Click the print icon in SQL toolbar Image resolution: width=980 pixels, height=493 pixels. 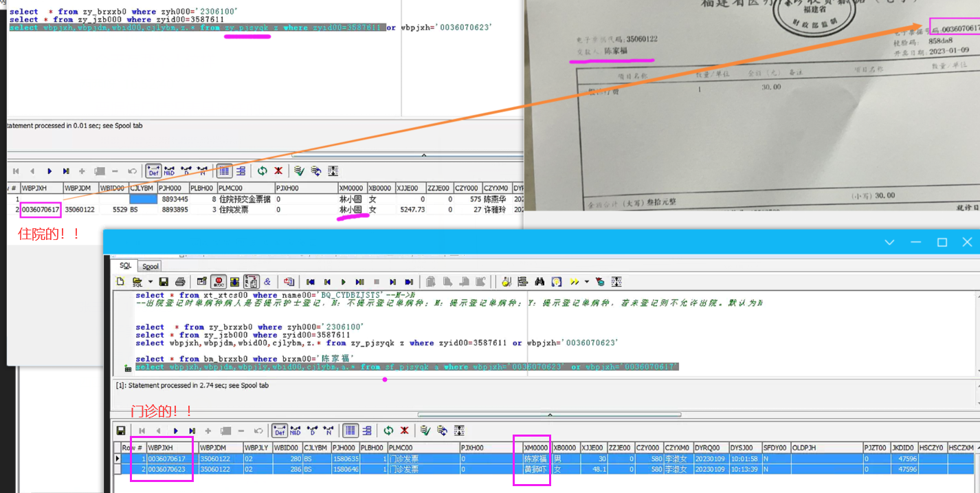pos(180,282)
